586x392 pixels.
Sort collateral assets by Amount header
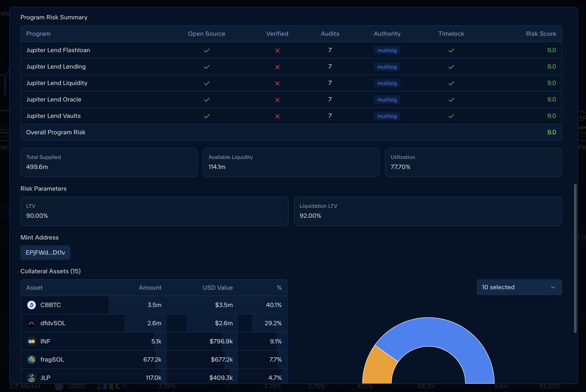pyautogui.click(x=150, y=288)
